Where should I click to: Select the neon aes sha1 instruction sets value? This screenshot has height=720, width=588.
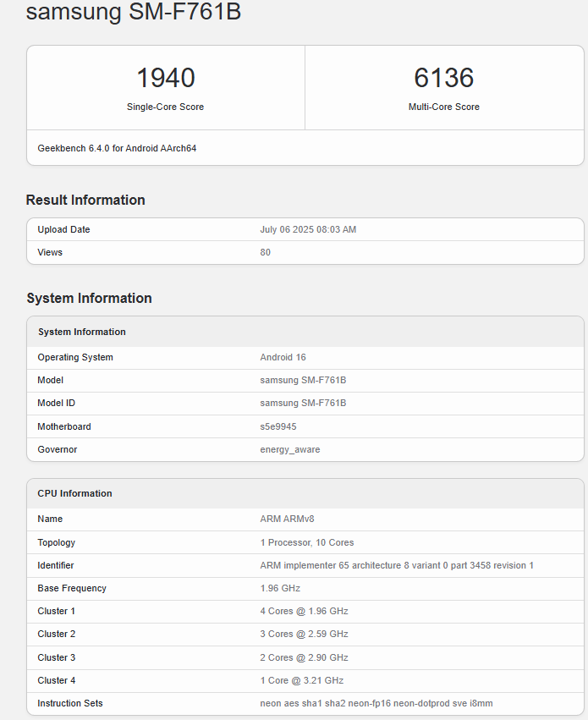376,703
